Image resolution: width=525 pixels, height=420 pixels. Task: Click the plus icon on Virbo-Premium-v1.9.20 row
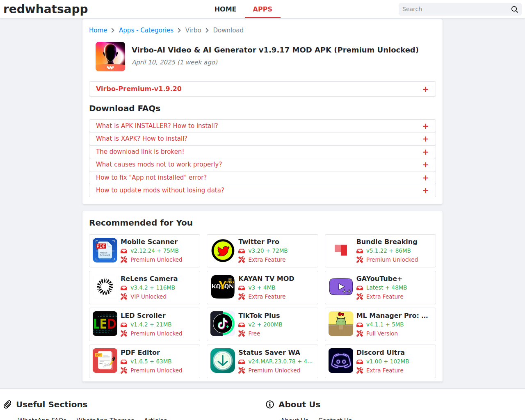coord(425,89)
